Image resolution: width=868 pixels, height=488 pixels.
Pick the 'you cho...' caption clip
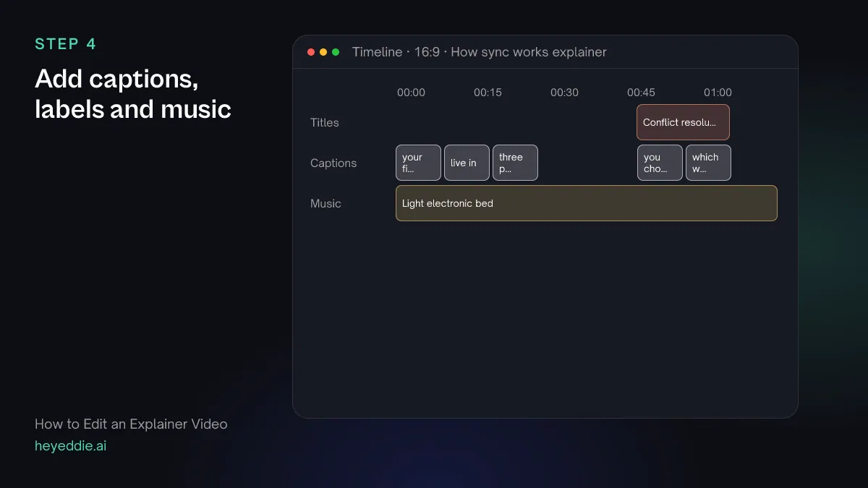tap(660, 163)
